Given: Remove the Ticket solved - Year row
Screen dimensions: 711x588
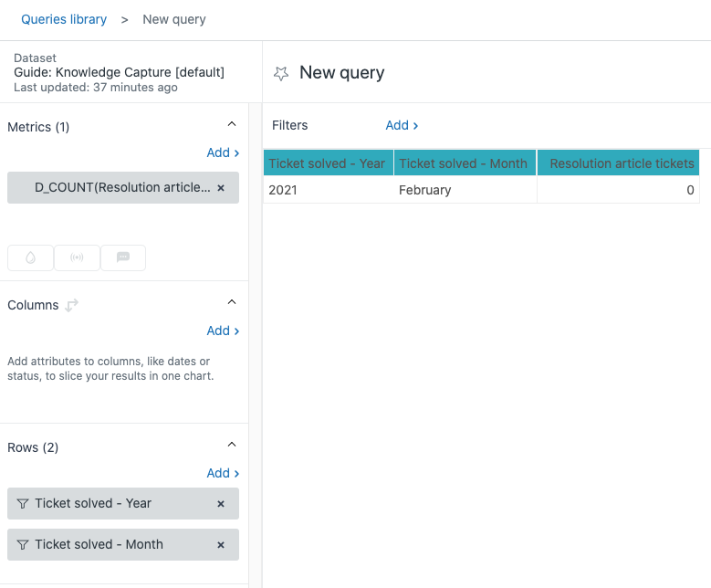Looking at the screenshot, I should point(221,504).
